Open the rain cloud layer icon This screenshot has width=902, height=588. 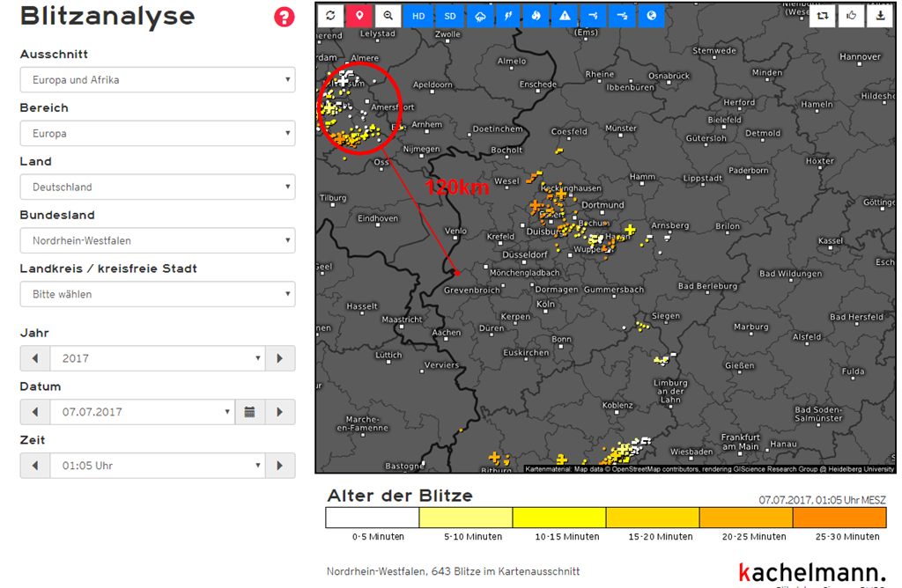click(x=479, y=16)
